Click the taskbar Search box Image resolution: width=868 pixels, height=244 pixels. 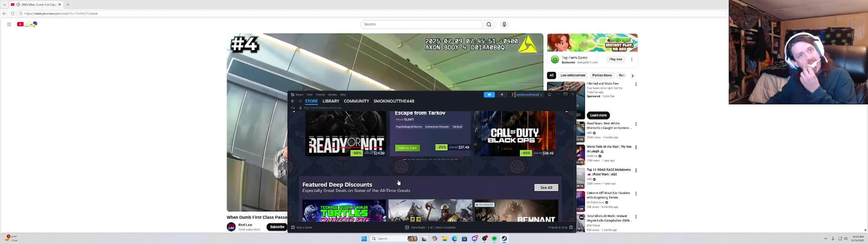click(394, 239)
